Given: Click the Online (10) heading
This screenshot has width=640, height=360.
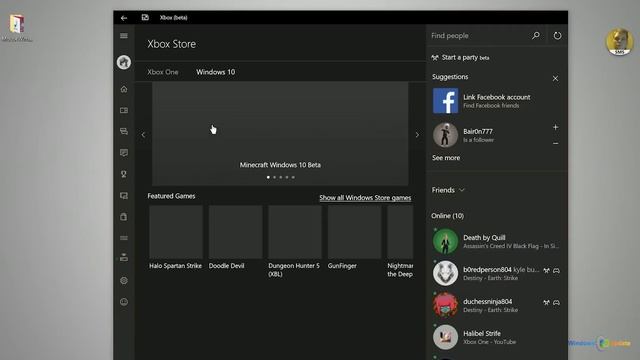Looking at the screenshot, I should (447, 216).
